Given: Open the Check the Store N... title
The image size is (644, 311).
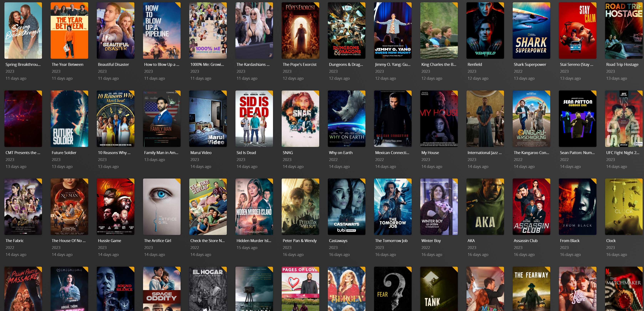Looking at the screenshot, I should [x=208, y=241].
